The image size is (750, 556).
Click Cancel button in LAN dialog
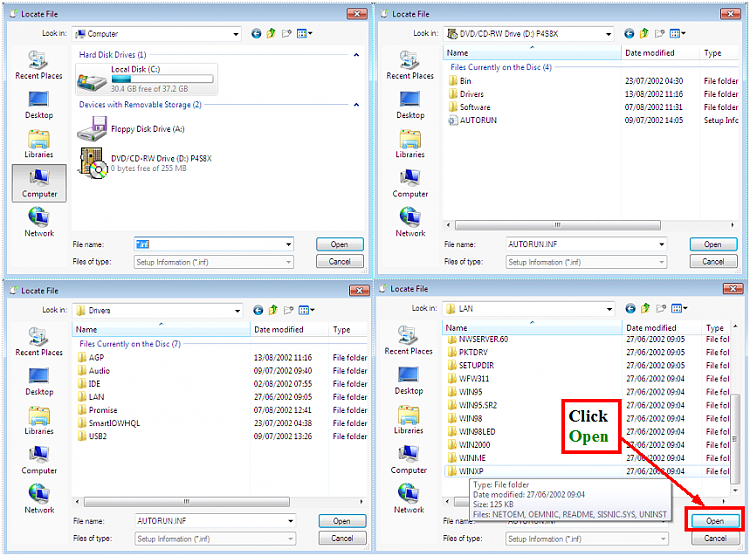coord(715,538)
